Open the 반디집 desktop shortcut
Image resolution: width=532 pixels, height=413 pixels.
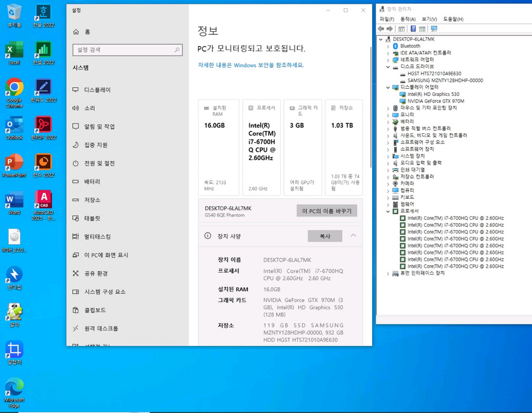click(14, 278)
